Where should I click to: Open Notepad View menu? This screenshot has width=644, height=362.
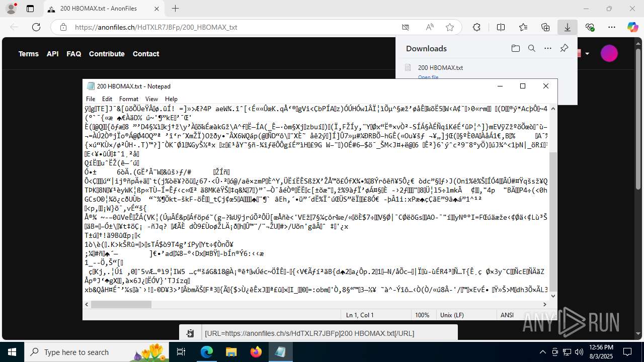151,99
